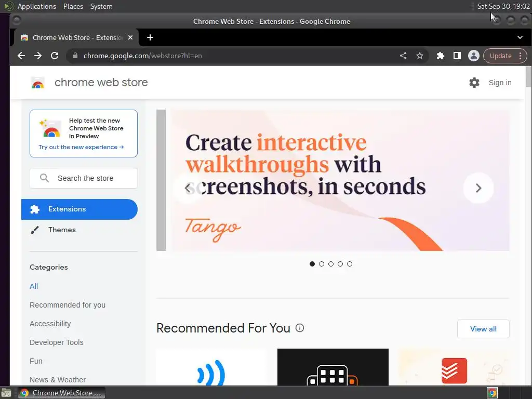The height and width of the screenshot is (399, 532).
Task: Open the black building icon extension card
Action: click(333, 367)
